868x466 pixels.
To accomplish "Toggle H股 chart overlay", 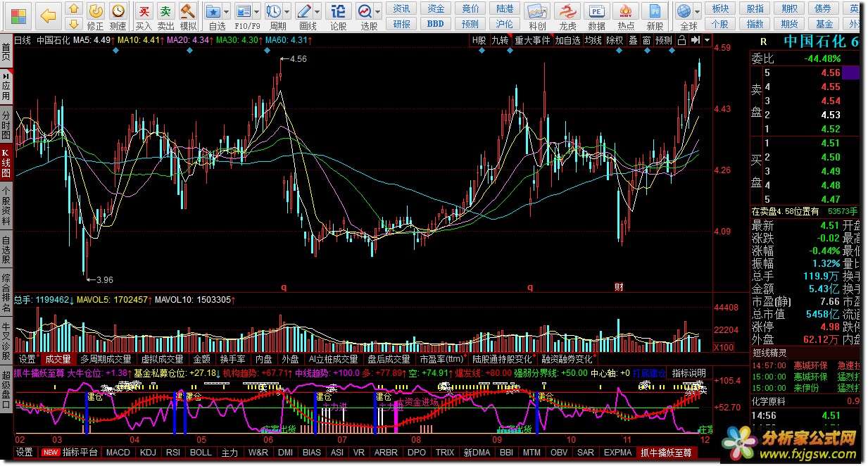I will tap(479, 40).
